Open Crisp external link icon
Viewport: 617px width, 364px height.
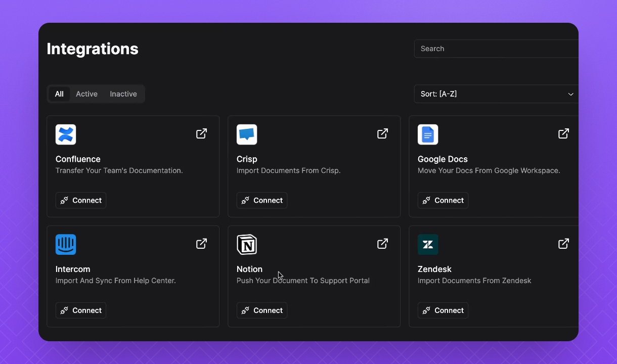(383, 133)
